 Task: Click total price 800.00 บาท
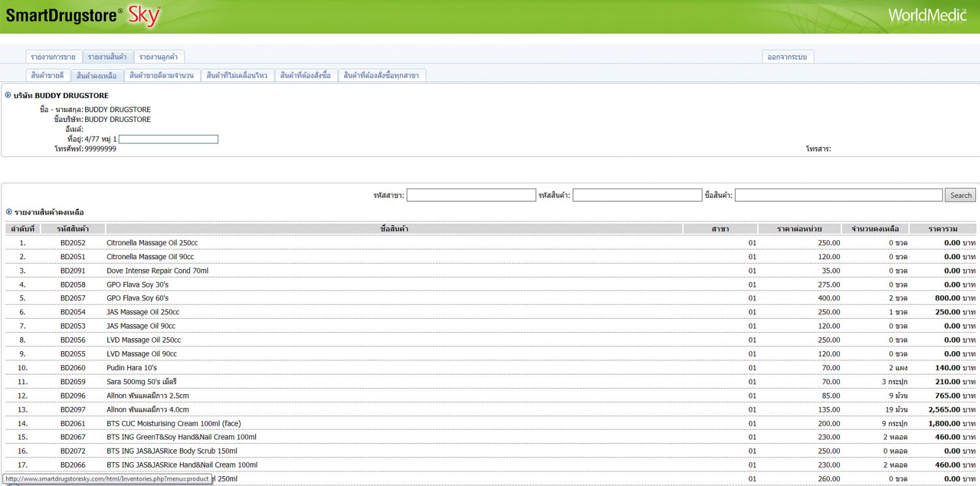[955, 298]
